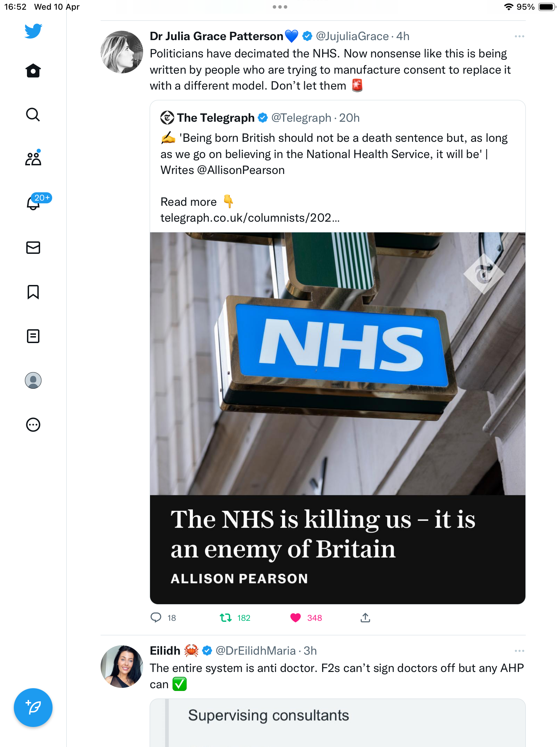
Task: Open the @JujuliaGrace profile handle
Action: point(352,36)
